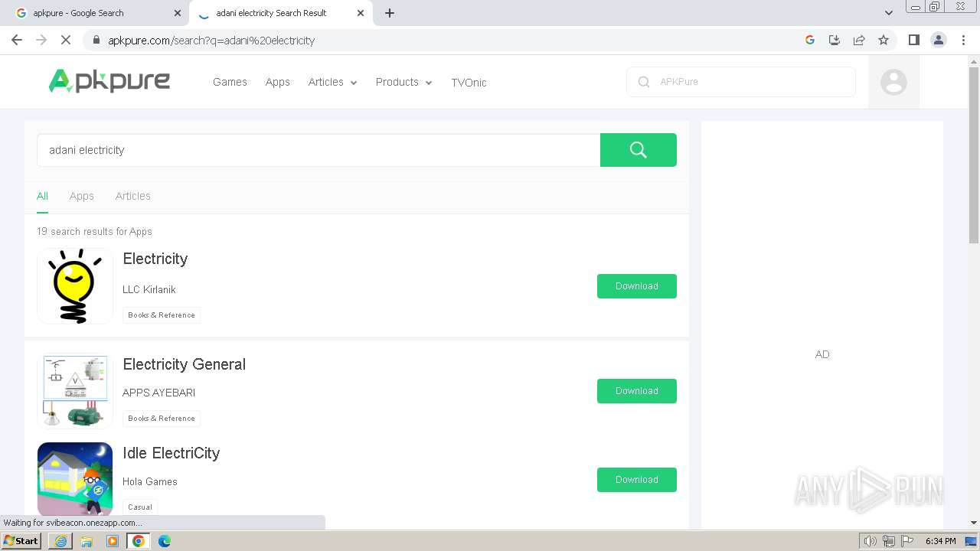Image resolution: width=980 pixels, height=551 pixels.
Task: Click the Google icon in address bar
Action: [810, 40]
